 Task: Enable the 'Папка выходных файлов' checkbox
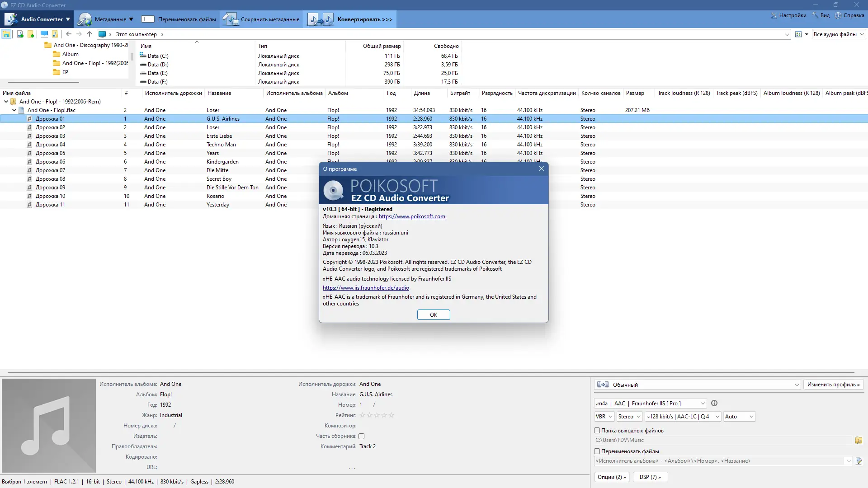[x=597, y=431]
